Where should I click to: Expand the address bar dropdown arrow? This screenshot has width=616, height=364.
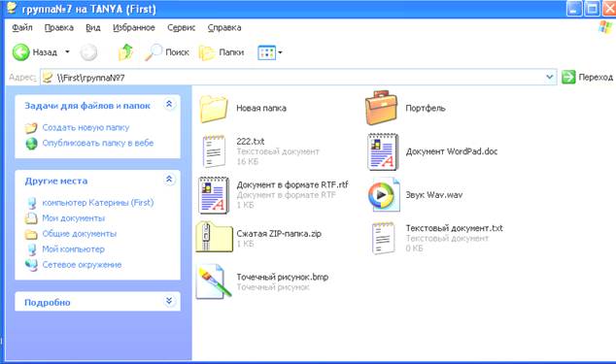click(x=550, y=77)
